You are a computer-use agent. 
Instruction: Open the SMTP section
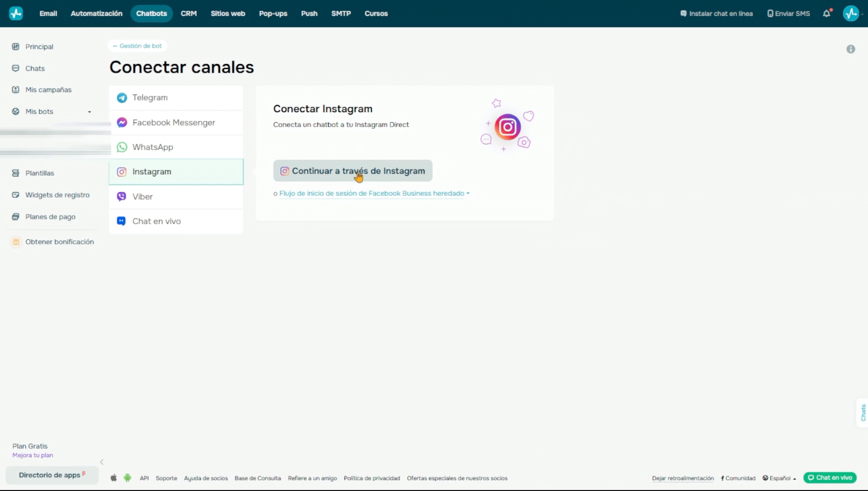pos(341,13)
